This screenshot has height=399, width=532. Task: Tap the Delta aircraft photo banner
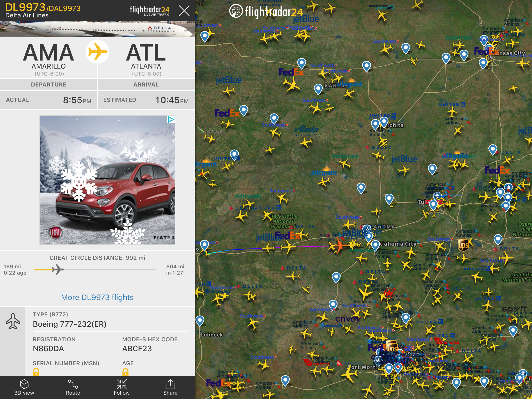(x=97, y=29)
